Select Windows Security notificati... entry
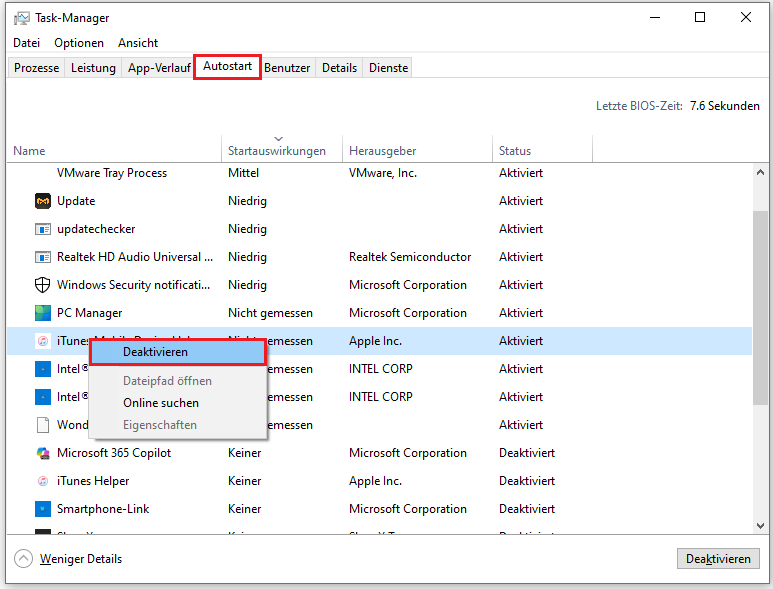Viewport: 773px width, 589px height. [x=133, y=285]
